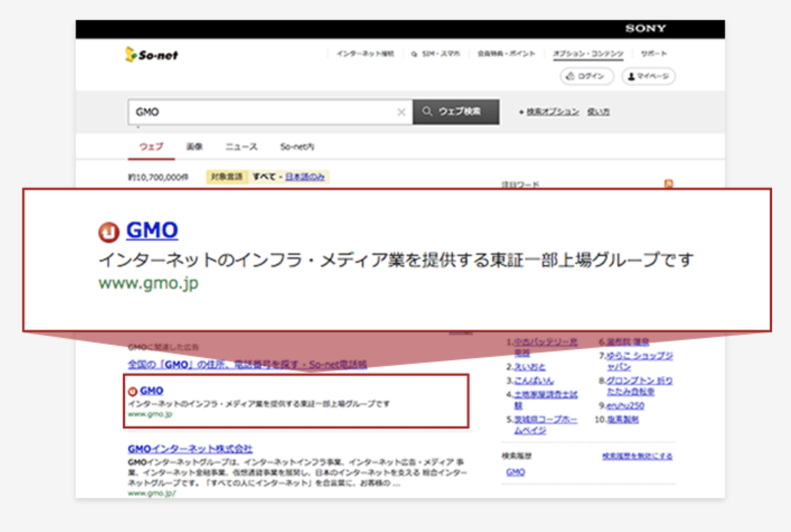
Task: Open the 検索オプション link
Action: (552, 112)
